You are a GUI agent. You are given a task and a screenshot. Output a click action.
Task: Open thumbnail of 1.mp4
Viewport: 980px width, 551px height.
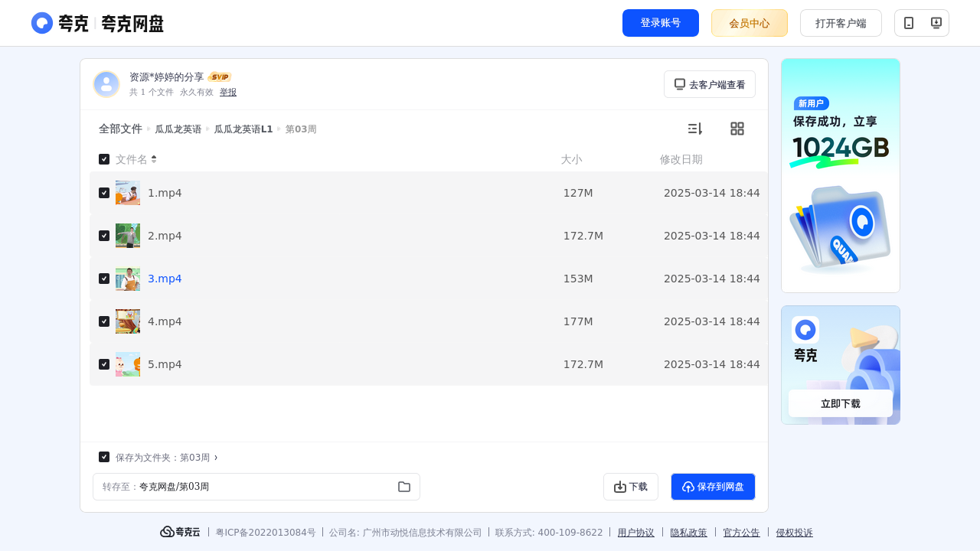[128, 193]
